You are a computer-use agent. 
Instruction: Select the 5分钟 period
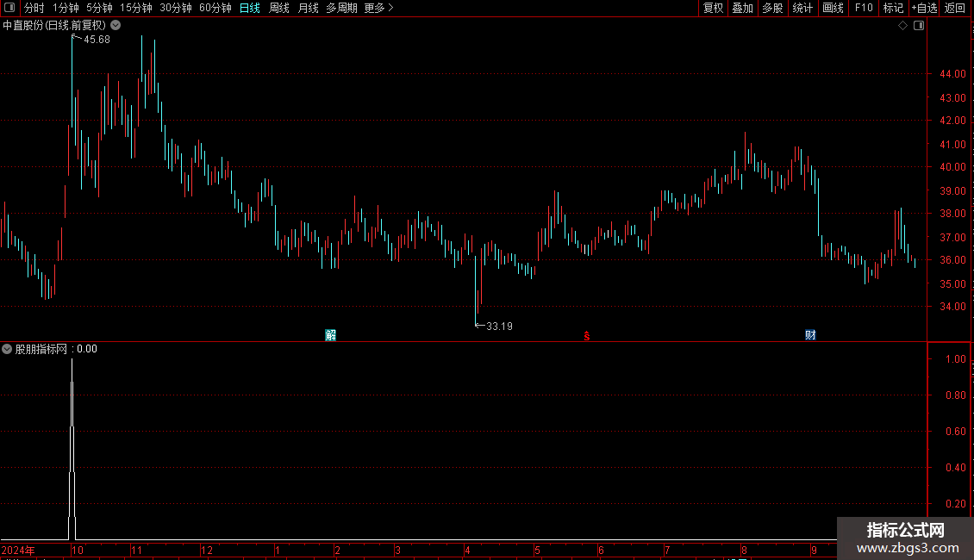pos(99,8)
